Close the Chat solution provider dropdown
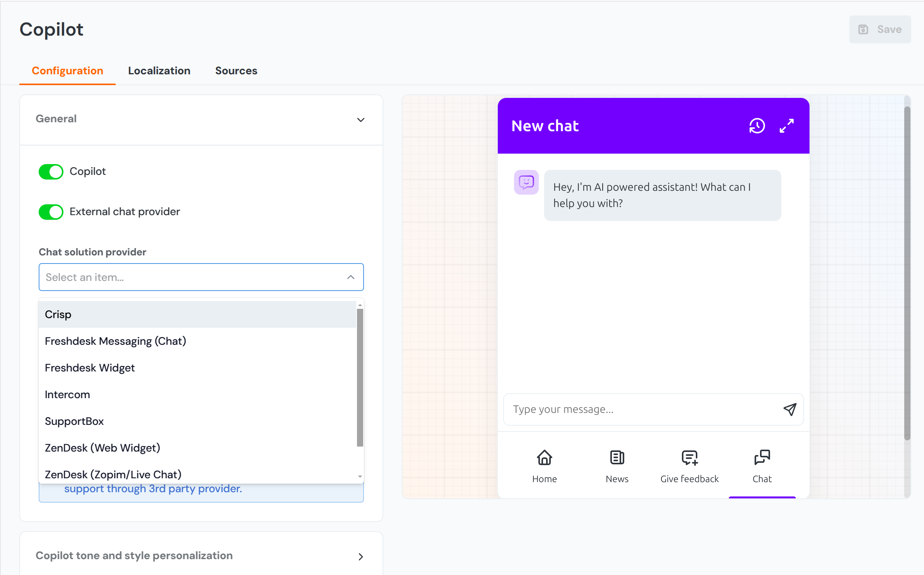Image resolution: width=924 pixels, height=575 pixels. click(x=350, y=277)
